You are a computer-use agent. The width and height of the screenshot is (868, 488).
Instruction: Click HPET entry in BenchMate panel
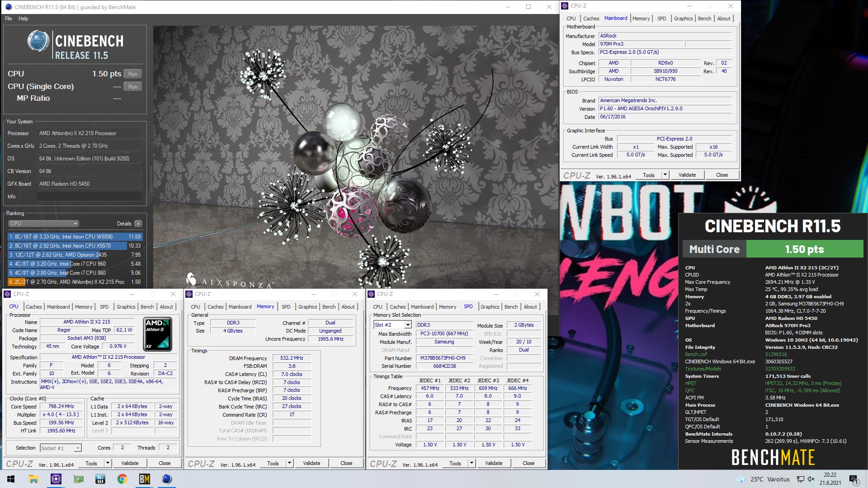pyautogui.click(x=690, y=383)
